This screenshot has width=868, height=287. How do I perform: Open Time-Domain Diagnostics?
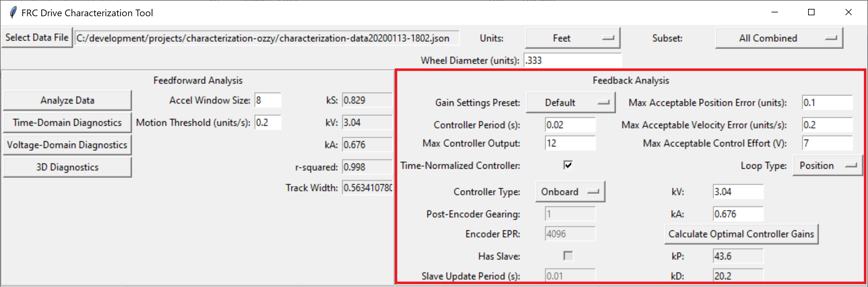point(67,122)
